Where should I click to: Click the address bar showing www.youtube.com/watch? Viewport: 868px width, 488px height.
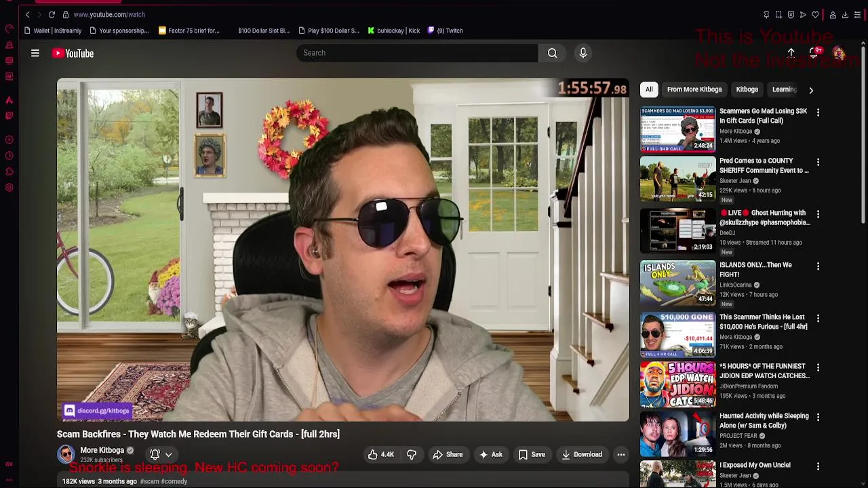pos(109,14)
